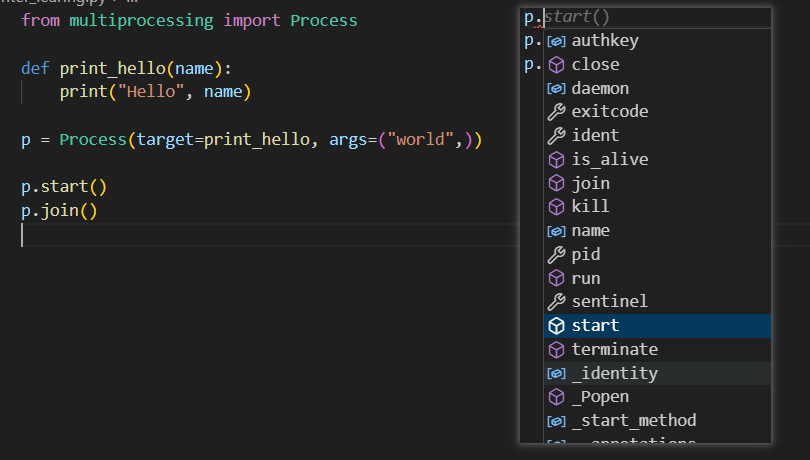Click the method icon next to is_alive

(557, 160)
